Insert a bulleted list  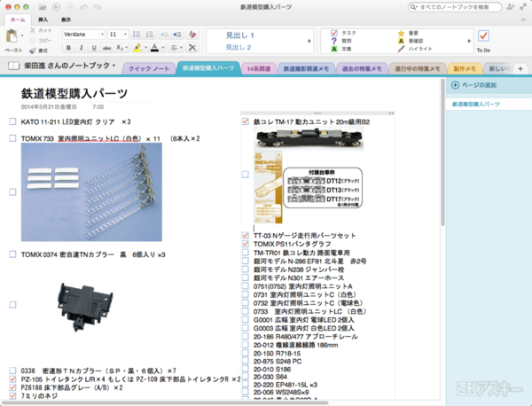[x=137, y=35]
